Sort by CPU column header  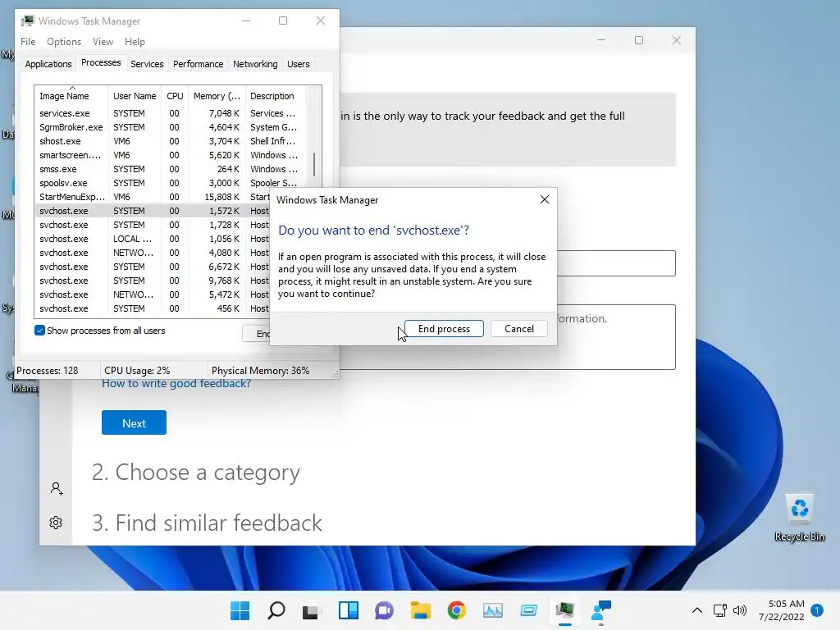(x=175, y=96)
